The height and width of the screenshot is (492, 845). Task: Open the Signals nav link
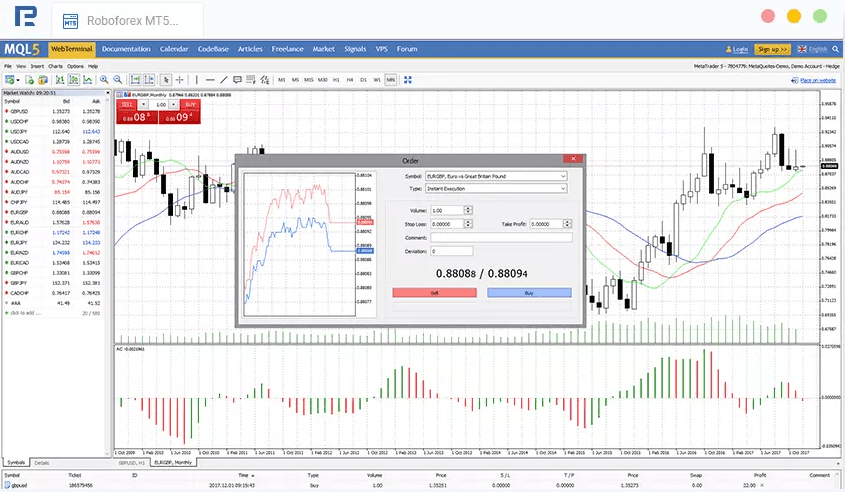(355, 49)
